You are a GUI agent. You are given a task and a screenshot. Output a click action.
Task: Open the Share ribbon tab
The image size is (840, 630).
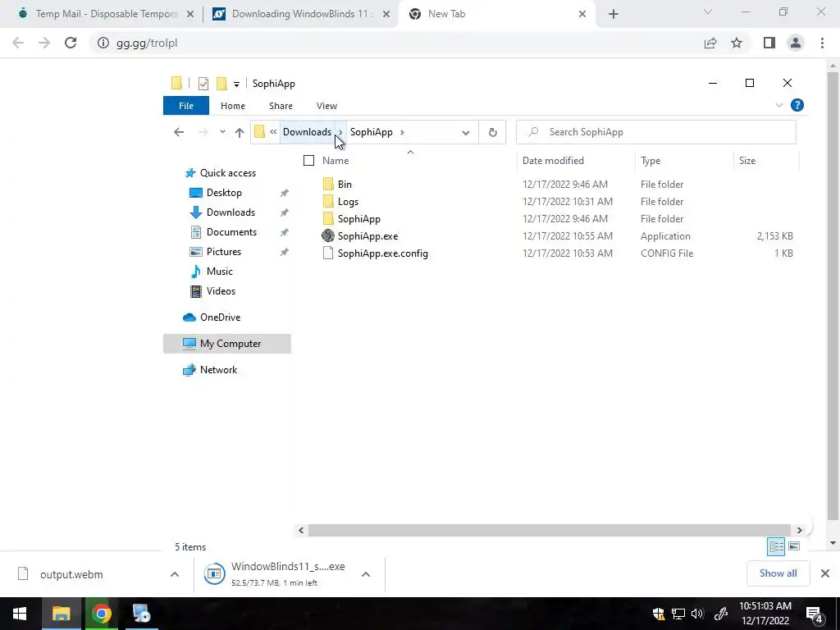point(281,106)
